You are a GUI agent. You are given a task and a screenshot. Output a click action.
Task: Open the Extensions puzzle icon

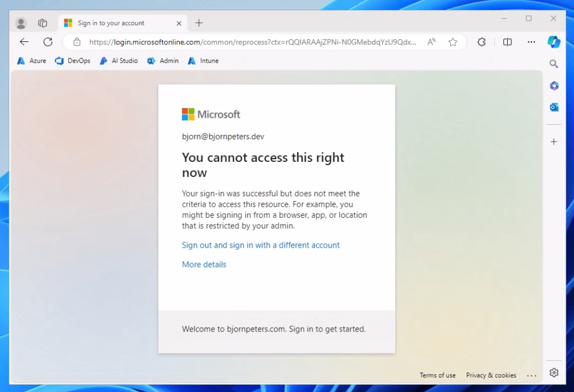pos(481,42)
